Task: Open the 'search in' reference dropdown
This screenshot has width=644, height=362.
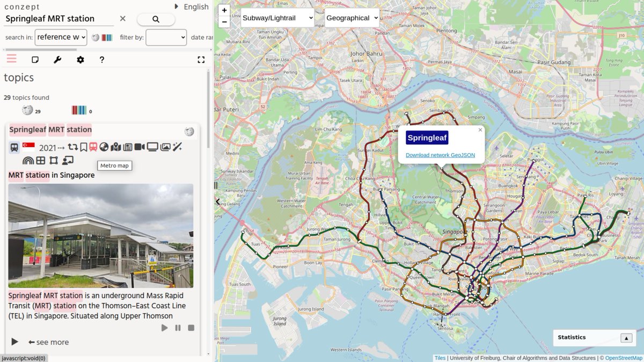Action: tap(61, 37)
